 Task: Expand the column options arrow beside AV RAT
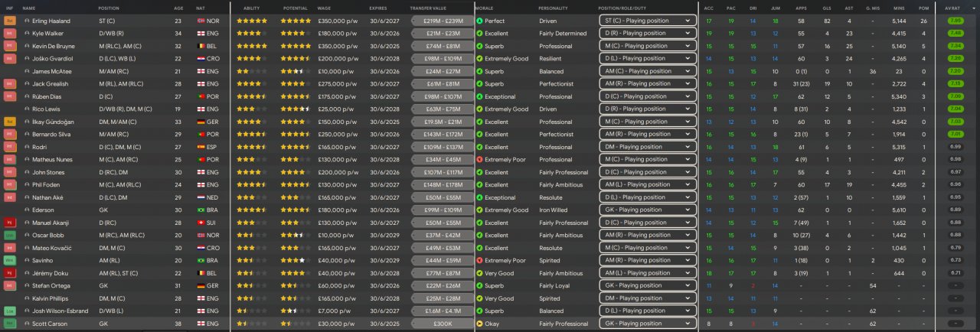coord(973,8)
